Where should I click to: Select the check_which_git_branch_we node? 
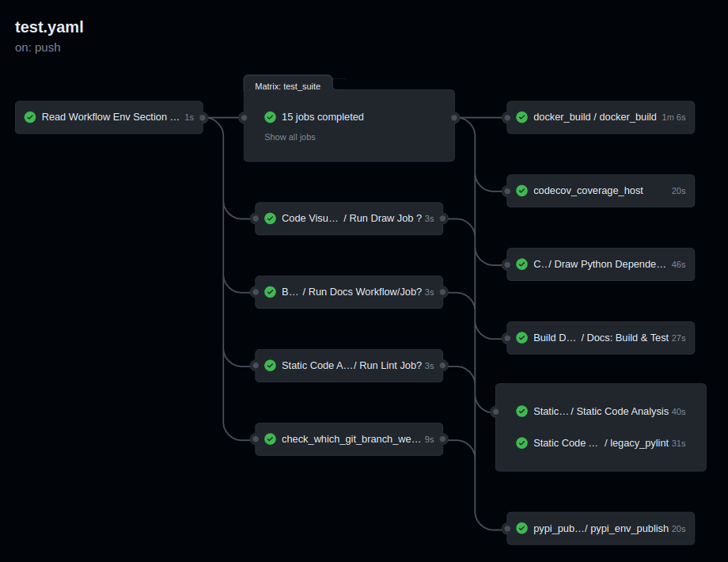point(349,439)
